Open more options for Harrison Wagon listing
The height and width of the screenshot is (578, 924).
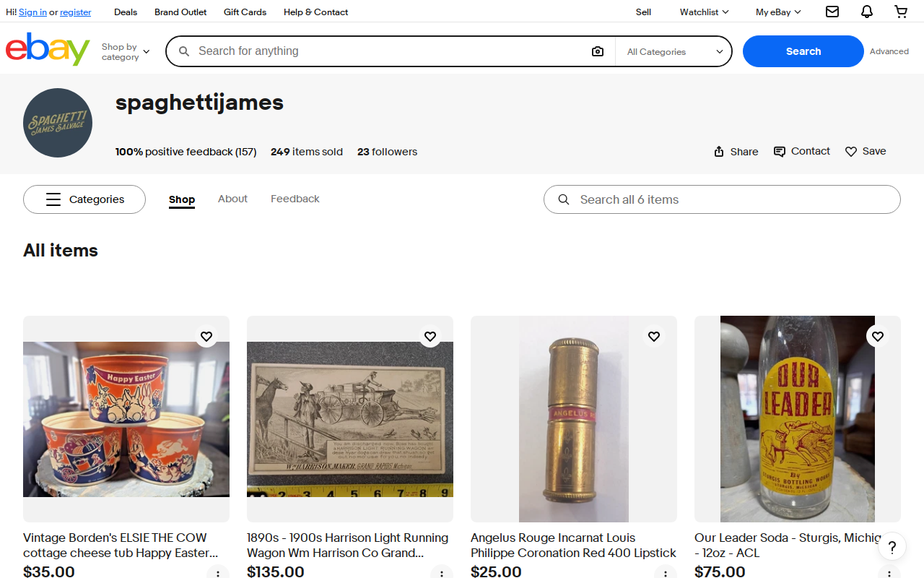pos(442,572)
